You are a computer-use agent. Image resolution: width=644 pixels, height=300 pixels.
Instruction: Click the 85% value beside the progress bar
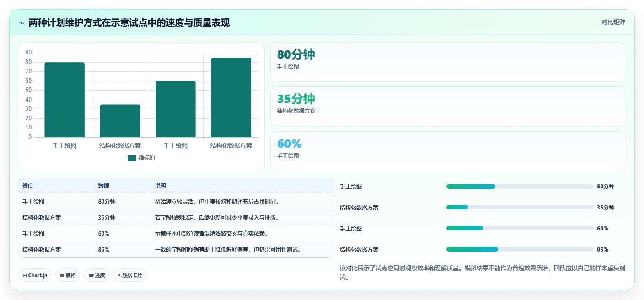point(602,250)
